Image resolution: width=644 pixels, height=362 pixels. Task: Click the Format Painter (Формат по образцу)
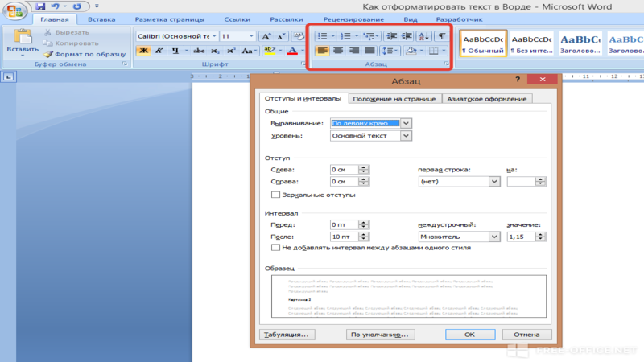click(x=85, y=54)
